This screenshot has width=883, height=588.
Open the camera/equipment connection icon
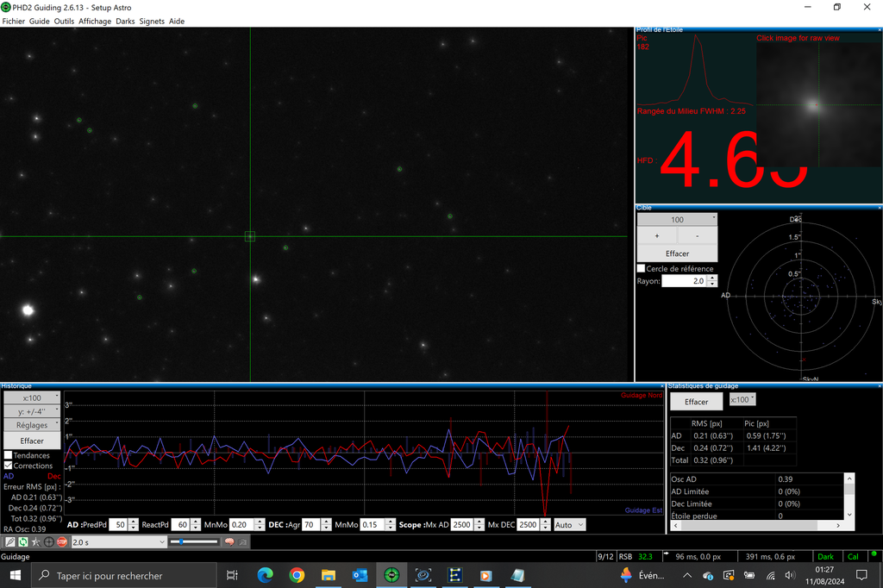pyautogui.click(x=10, y=541)
